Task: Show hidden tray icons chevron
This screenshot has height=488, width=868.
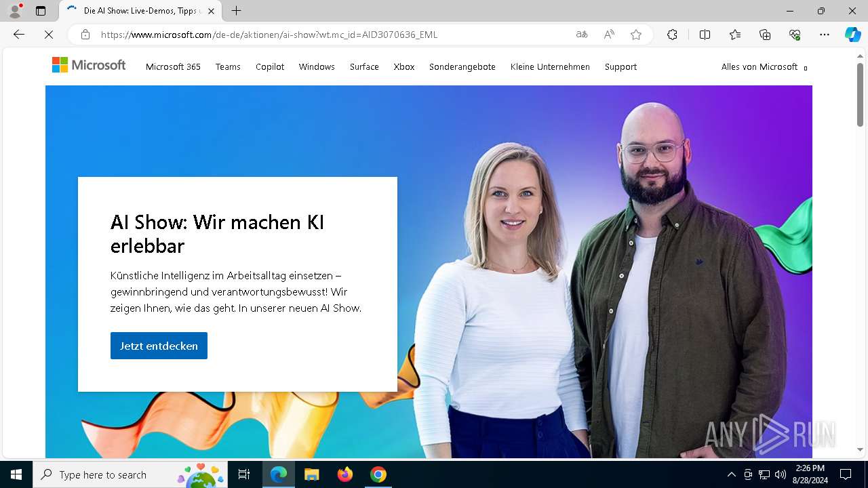Action: pyautogui.click(x=731, y=474)
